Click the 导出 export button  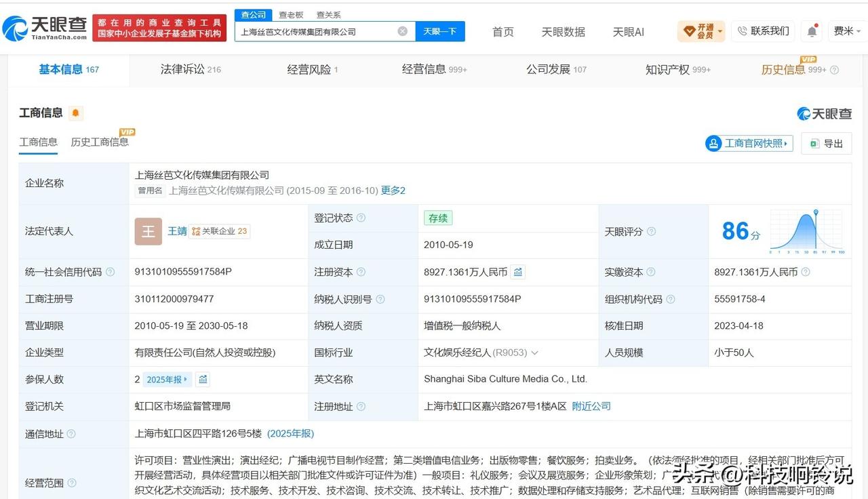[x=827, y=144]
